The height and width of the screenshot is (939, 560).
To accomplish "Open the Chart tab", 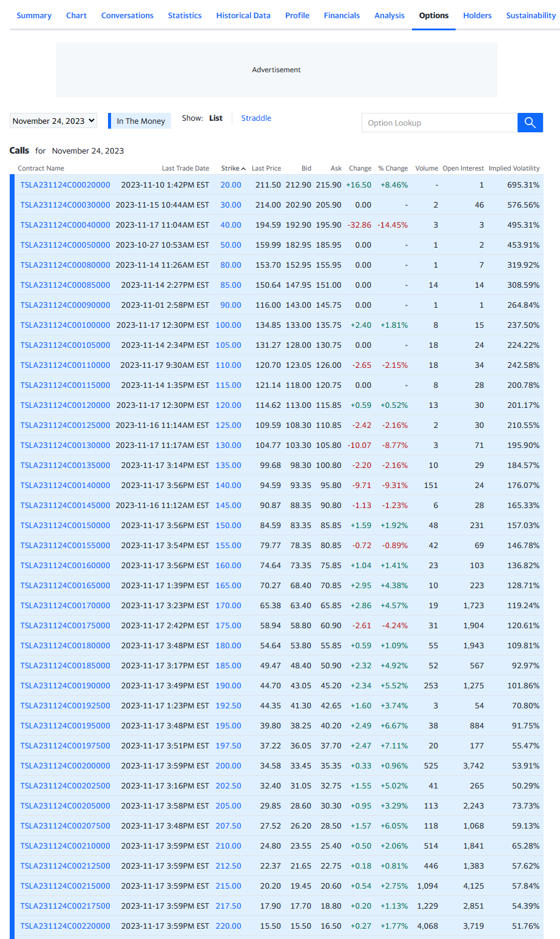I will click(76, 15).
